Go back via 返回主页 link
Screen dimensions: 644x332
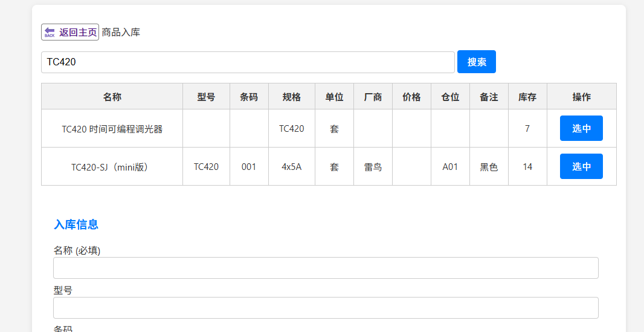(70, 32)
